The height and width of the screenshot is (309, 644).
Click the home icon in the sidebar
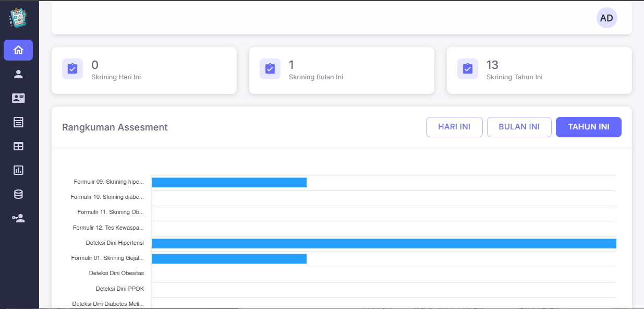pyautogui.click(x=18, y=50)
